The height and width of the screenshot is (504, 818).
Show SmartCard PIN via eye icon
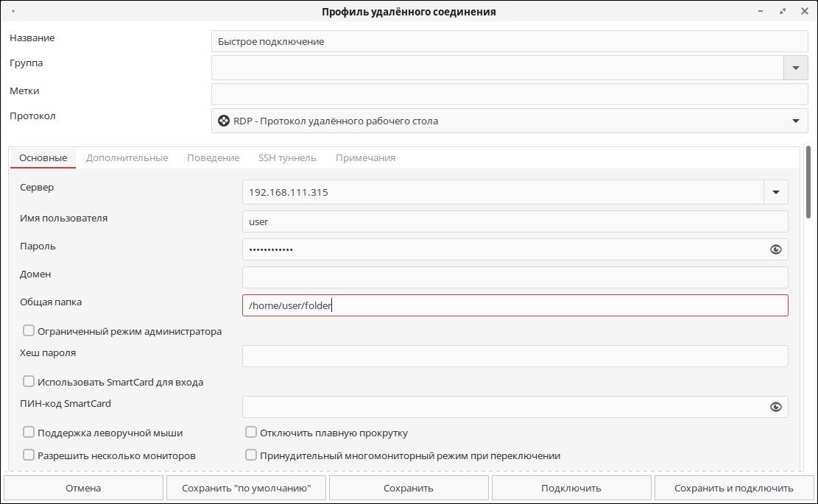pyautogui.click(x=776, y=407)
